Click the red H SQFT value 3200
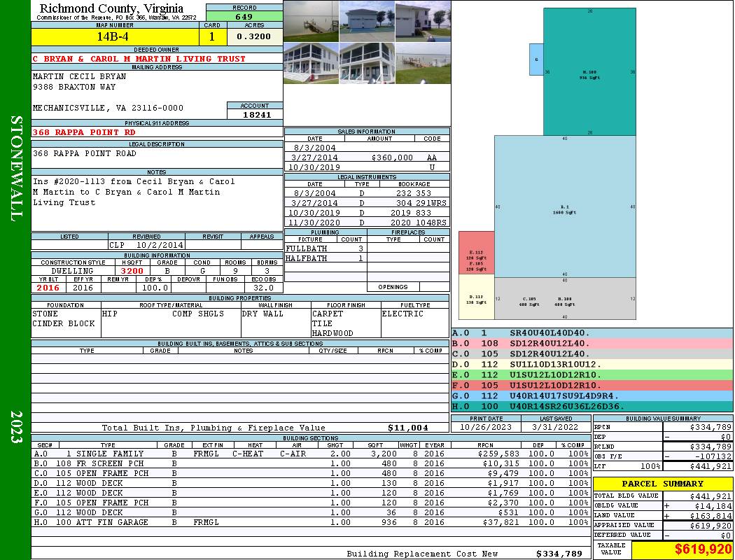Screen dimensions: 735x560 click(x=132, y=271)
